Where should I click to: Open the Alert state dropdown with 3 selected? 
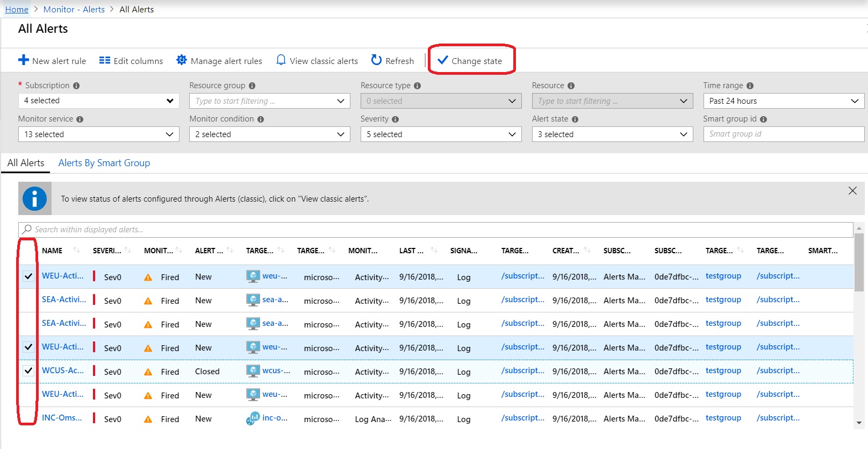[x=612, y=134]
